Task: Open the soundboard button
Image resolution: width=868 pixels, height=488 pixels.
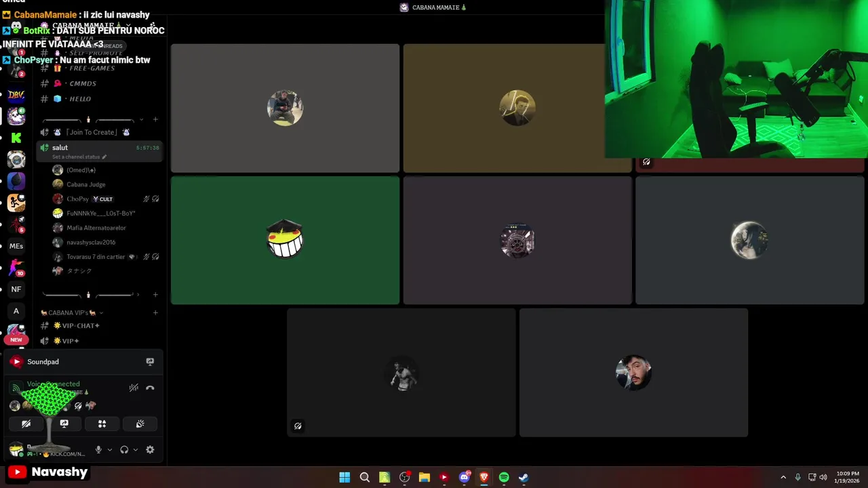Action: (140, 424)
